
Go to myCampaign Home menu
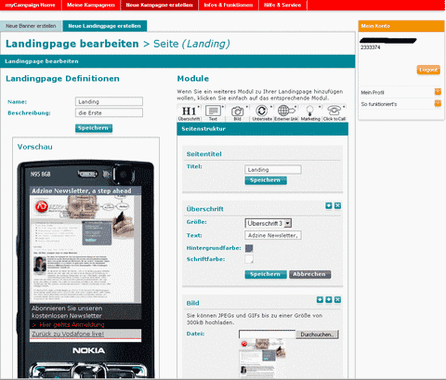pos(30,5)
